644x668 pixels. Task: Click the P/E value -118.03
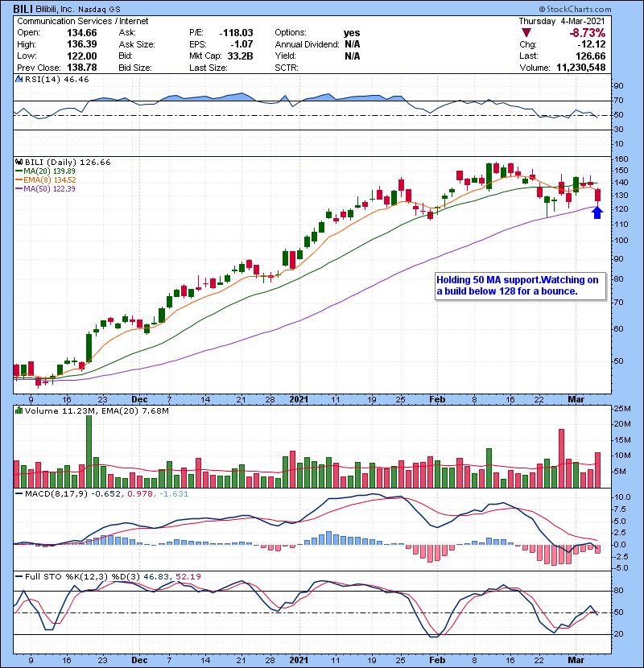point(236,33)
